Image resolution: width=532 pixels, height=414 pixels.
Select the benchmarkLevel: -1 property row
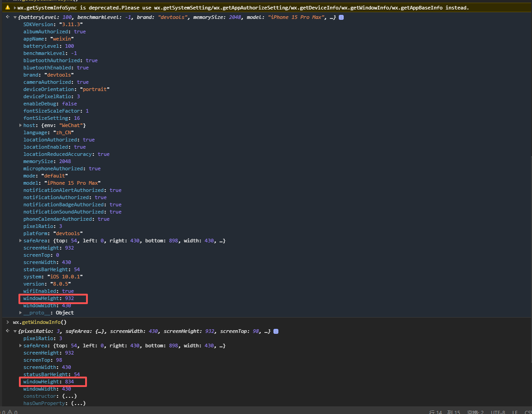pos(50,53)
